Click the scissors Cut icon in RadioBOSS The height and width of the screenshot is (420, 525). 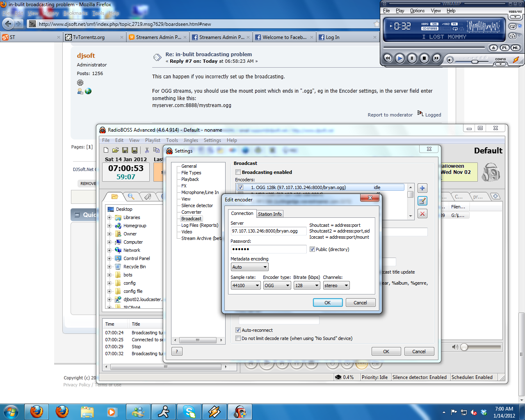click(x=147, y=150)
